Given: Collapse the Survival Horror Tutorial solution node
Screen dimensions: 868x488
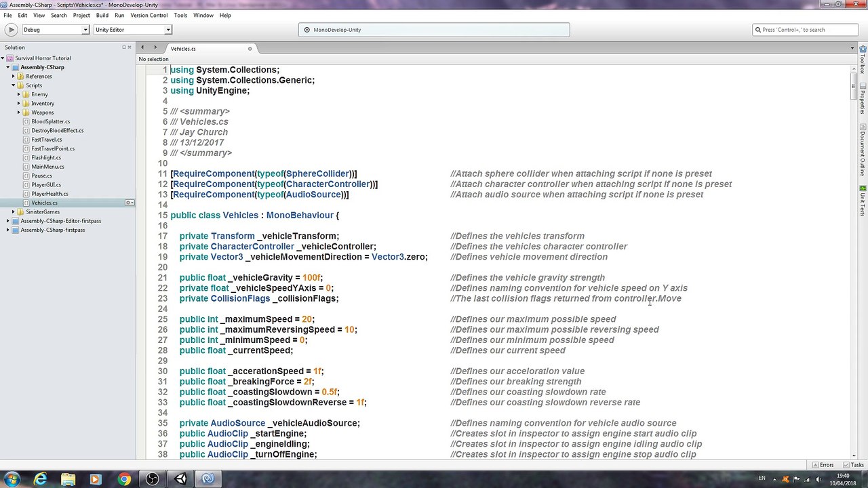Looking at the screenshot, I should (x=3, y=58).
